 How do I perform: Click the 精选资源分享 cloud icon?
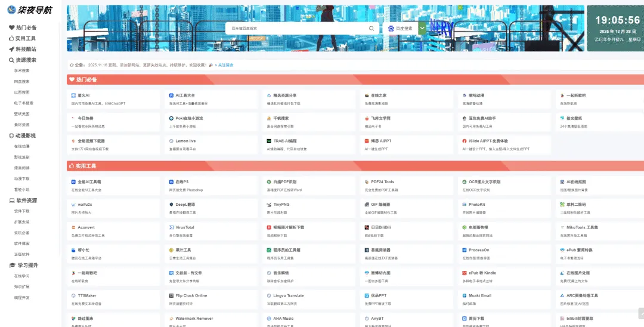click(x=269, y=95)
